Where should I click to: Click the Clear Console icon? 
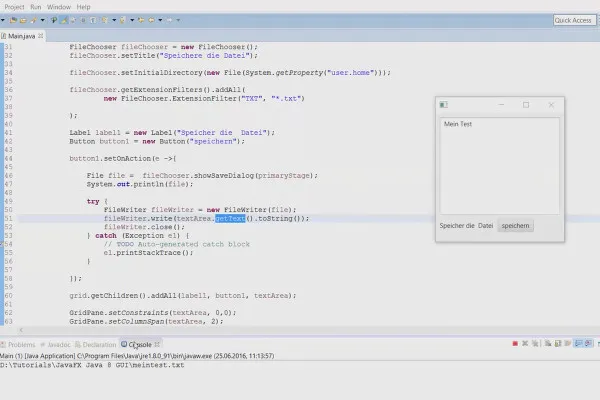[x=548, y=344]
